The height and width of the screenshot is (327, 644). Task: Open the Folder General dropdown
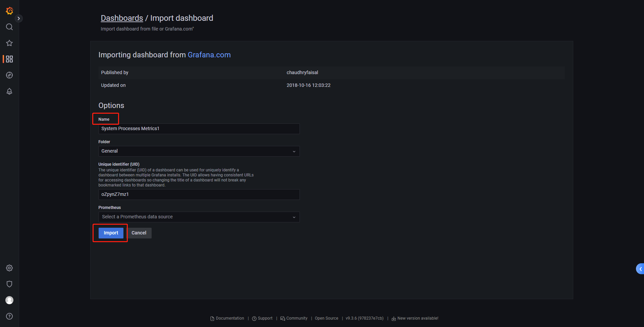click(199, 151)
